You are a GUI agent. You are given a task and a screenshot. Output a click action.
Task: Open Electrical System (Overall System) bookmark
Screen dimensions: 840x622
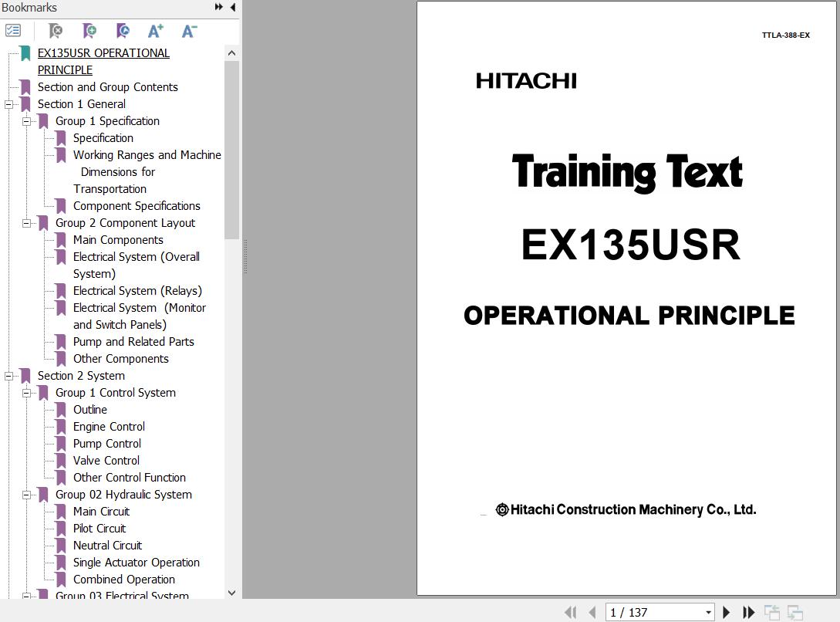(137, 265)
